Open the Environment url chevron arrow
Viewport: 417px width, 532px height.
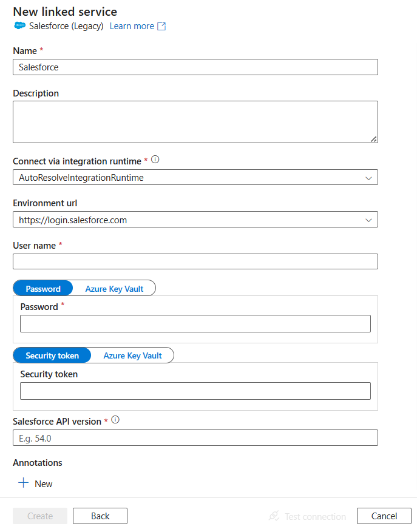click(368, 220)
